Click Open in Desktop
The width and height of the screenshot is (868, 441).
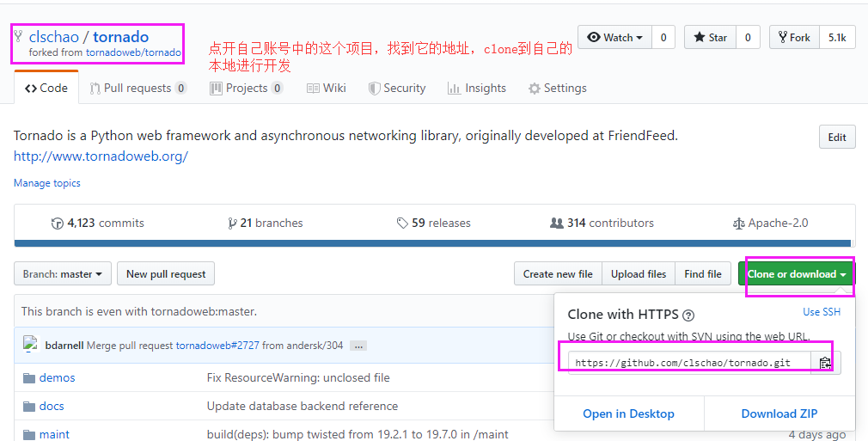(628, 413)
